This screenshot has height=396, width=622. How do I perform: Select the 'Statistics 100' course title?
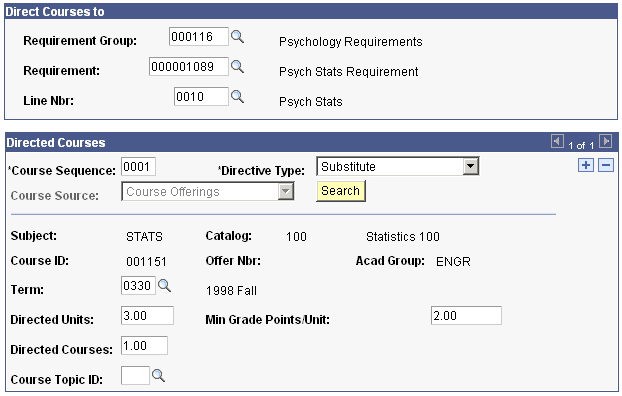[x=403, y=237]
